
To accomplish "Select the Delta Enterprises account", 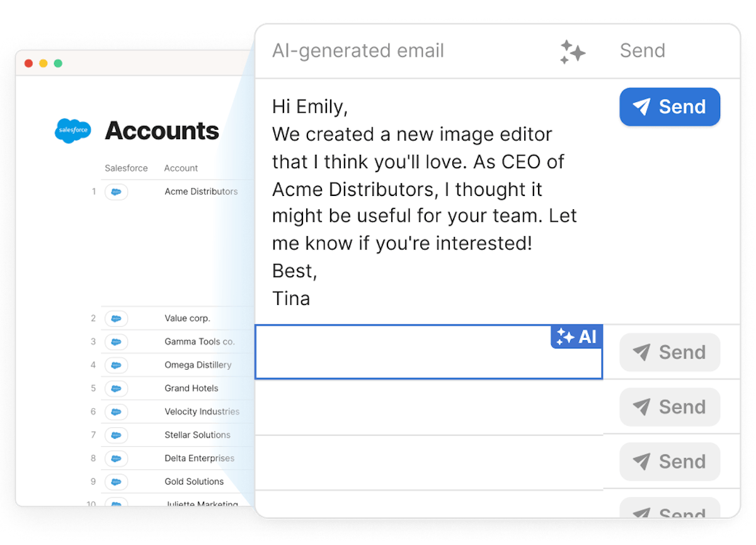I will pyautogui.click(x=200, y=458).
